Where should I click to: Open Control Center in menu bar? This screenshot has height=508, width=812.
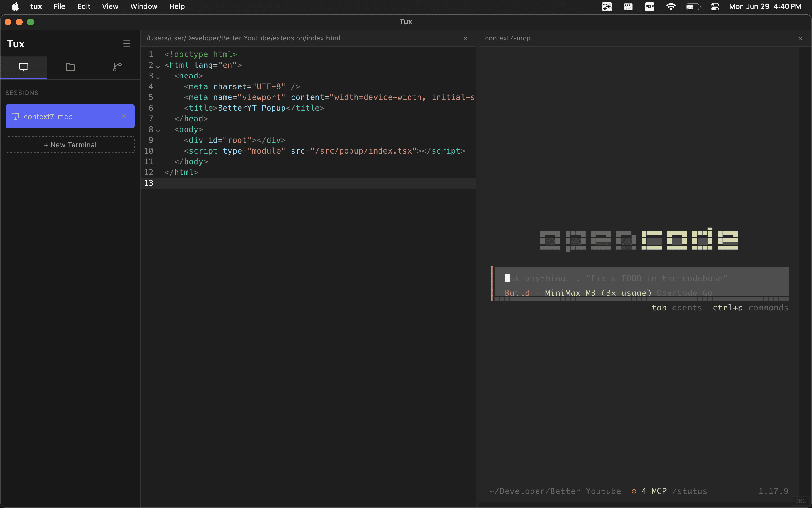pyautogui.click(x=715, y=6)
